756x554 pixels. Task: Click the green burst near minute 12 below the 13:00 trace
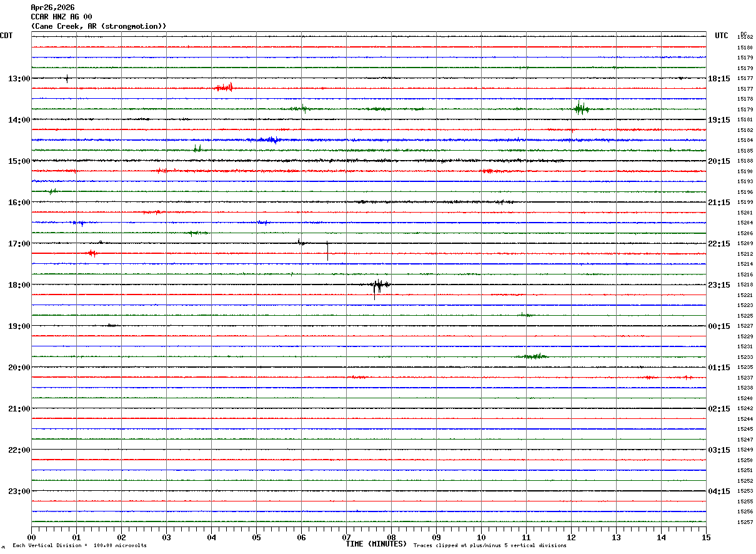point(580,108)
